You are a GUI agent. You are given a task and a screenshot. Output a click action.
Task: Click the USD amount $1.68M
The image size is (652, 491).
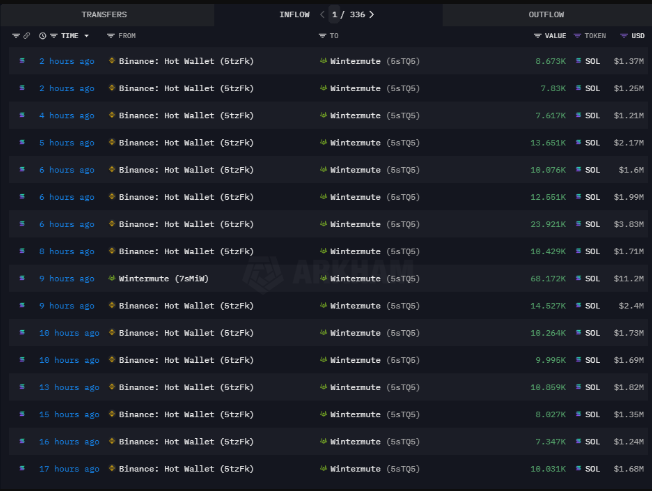point(629,469)
